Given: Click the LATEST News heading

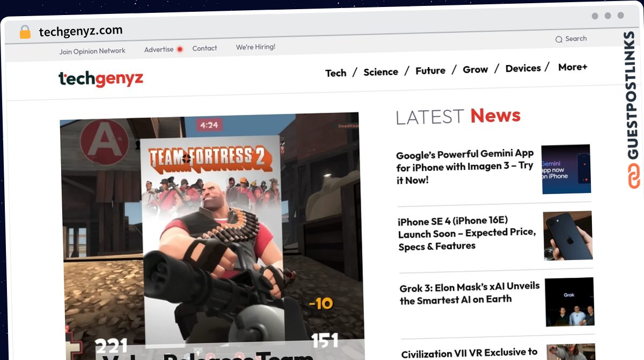Looking at the screenshot, I should [x=458, y=116].
